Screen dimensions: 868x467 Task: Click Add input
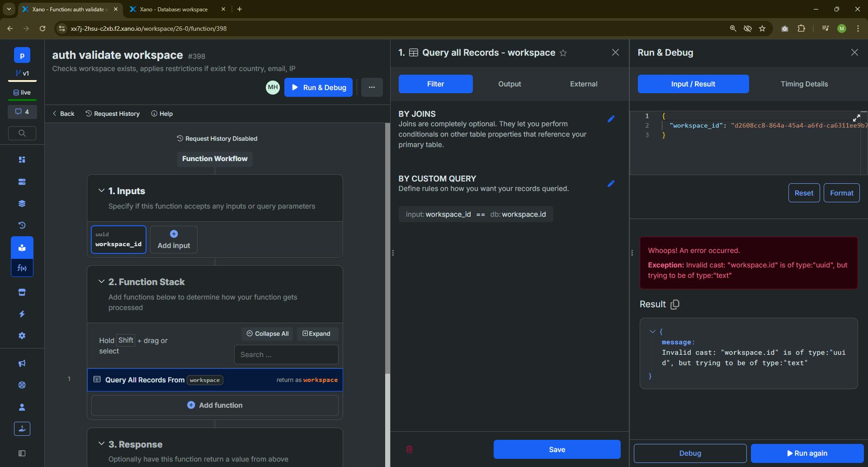pos(174,240)
